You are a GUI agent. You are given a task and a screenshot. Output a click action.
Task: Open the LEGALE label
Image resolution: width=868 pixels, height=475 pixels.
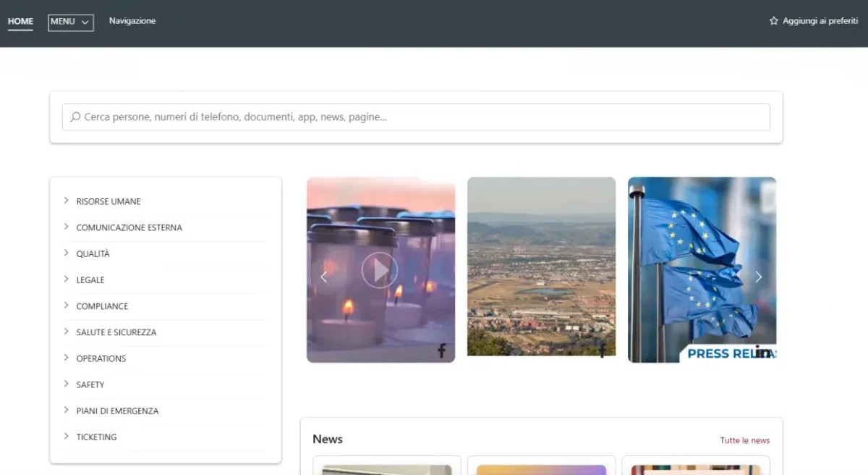90,280
